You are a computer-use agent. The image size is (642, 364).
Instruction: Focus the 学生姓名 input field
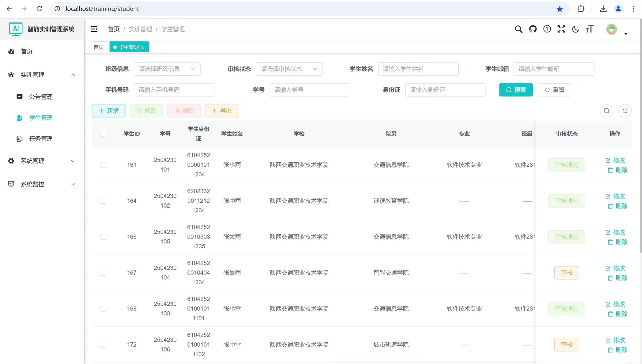[418, 69]
